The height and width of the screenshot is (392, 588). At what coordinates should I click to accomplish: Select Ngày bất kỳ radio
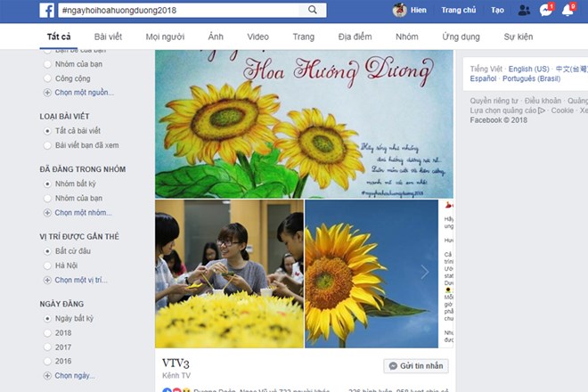[47, 318]
